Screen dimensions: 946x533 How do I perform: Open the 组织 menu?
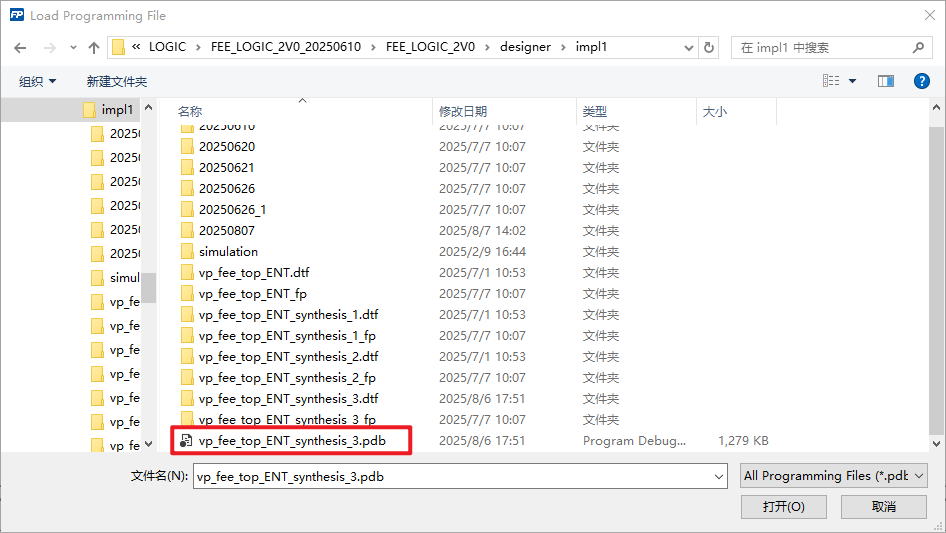37,81
